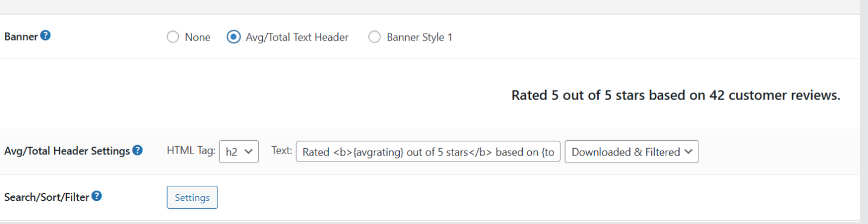This screenshot has height=224, width=868.
Task: Select the None banner radio button
Action: (173, 37)
